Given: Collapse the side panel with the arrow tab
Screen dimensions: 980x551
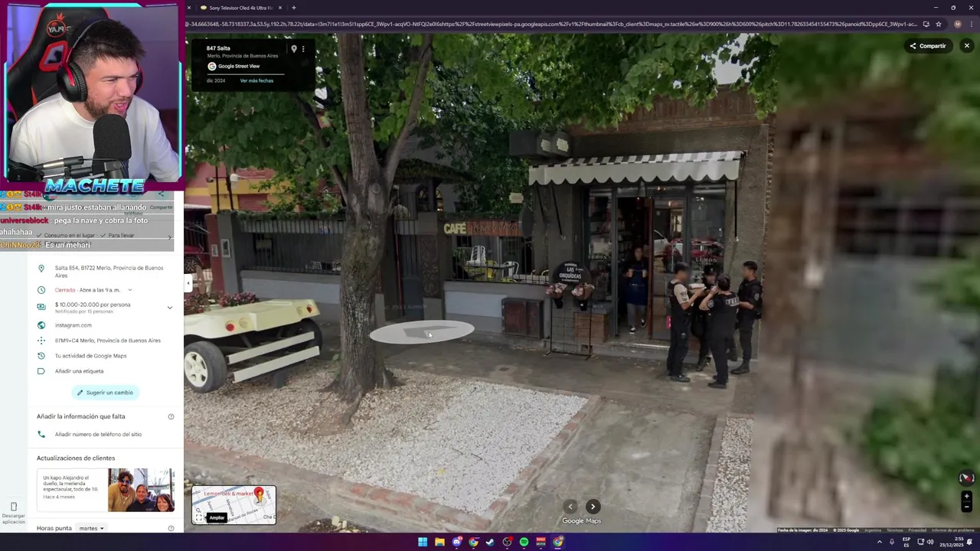Looking at the screenshot, I should [188, 283].
